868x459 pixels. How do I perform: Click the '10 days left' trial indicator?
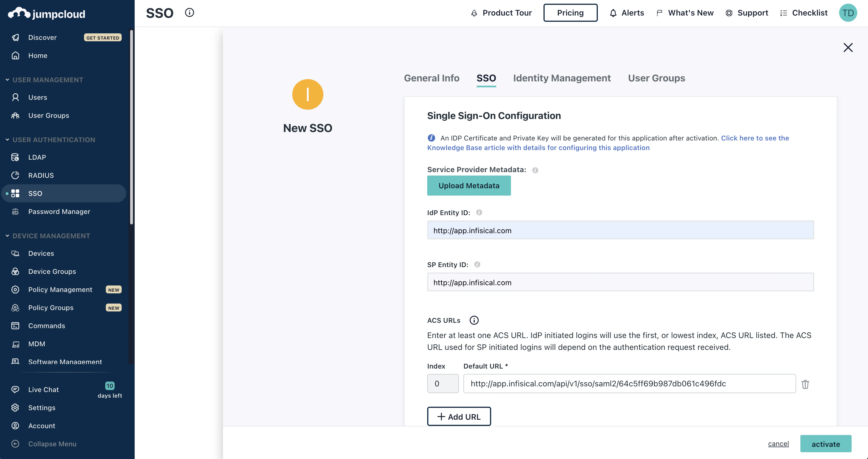(110, 390)
